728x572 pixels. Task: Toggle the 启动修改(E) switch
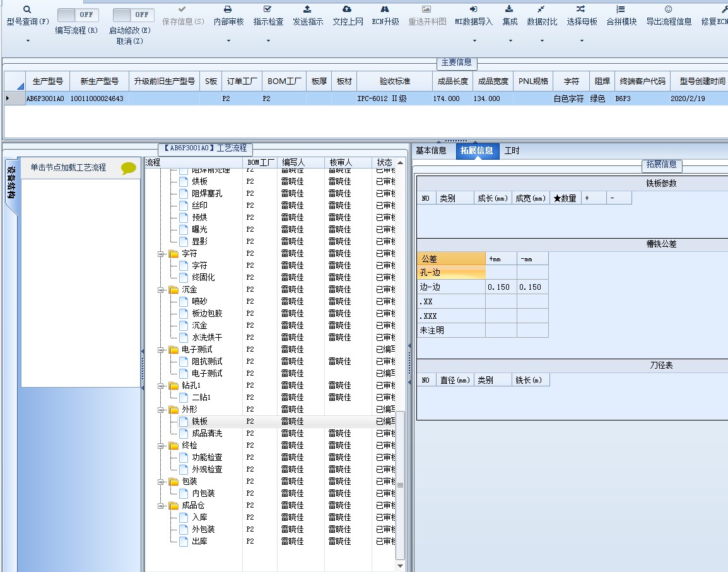133,15
